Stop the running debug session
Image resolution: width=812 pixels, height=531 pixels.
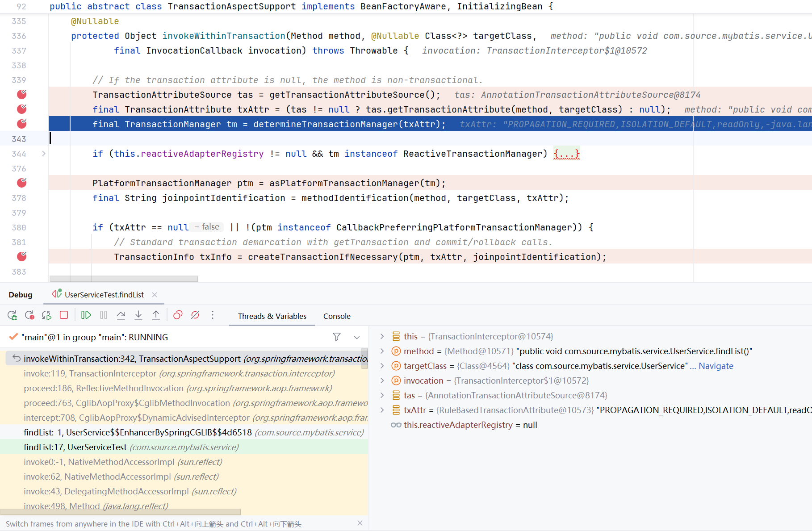[64, 315]
